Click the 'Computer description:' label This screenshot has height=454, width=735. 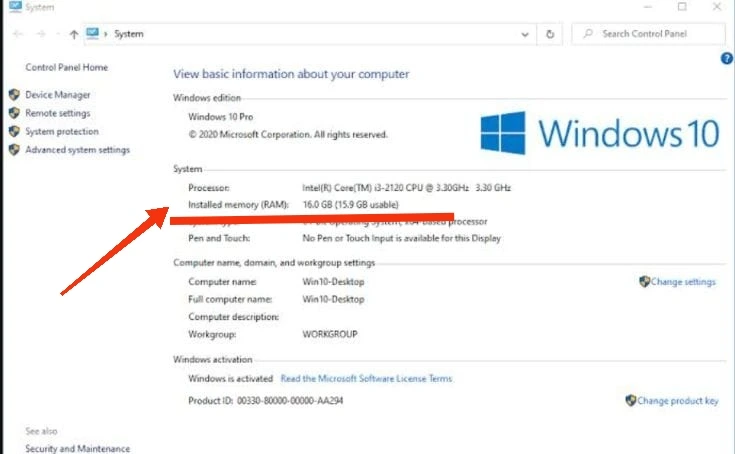click(x=233, y=317)
